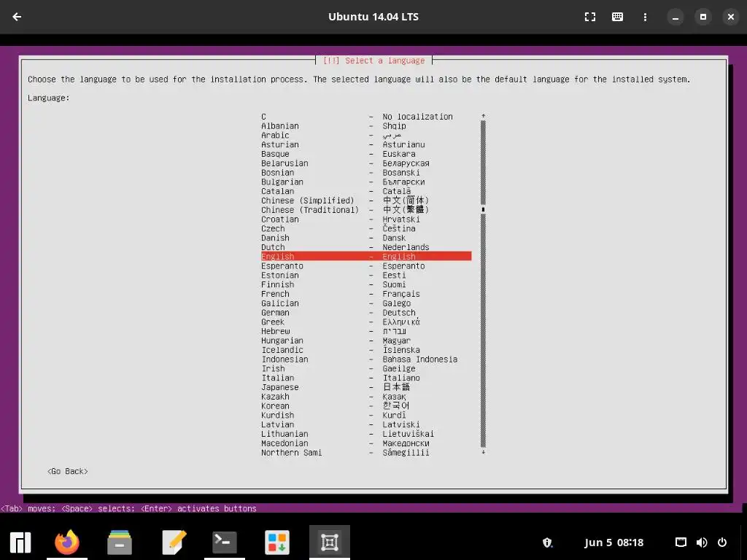This screenshot has width=747, height=560.
Task: Open the power menu icon
Action: click(x=722, y=542)
